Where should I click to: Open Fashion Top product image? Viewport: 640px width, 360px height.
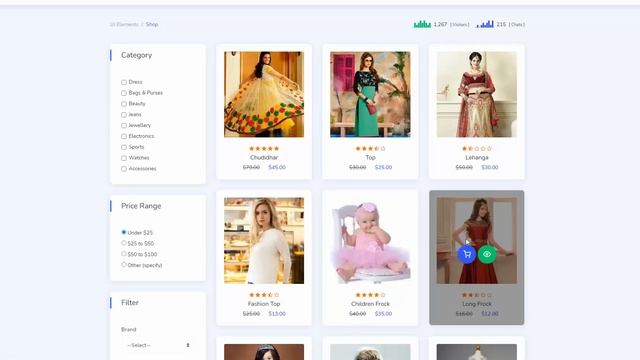[264, 241]
